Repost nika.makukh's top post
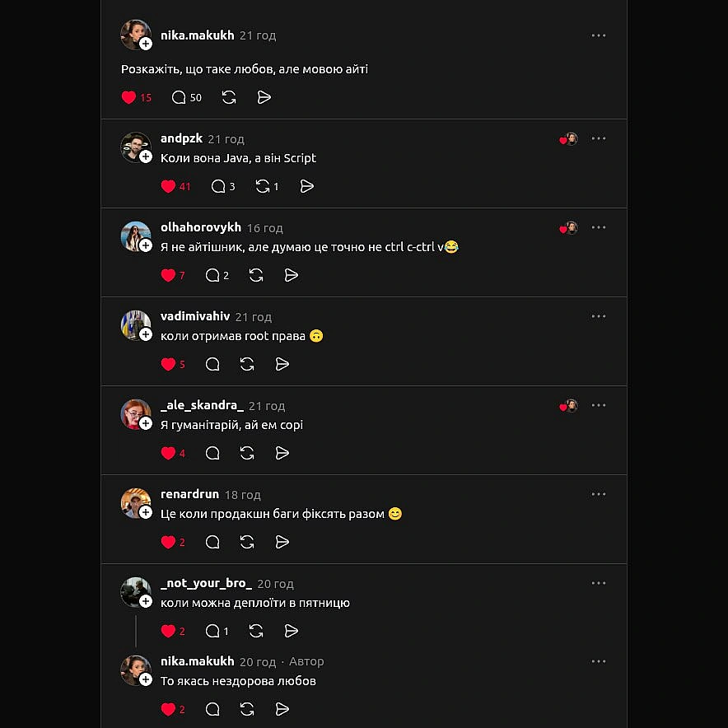Screen dimensions: 728x728 [229, 97]
